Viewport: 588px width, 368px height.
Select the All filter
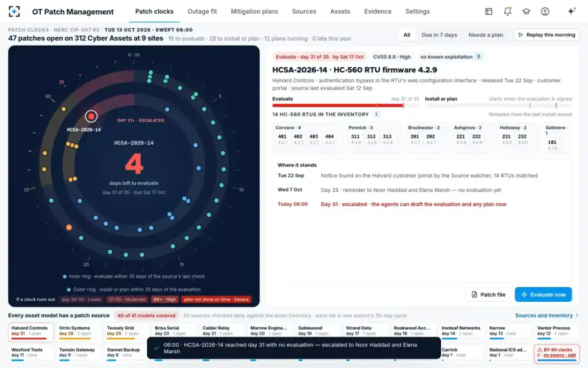click(x=407, y=35)
